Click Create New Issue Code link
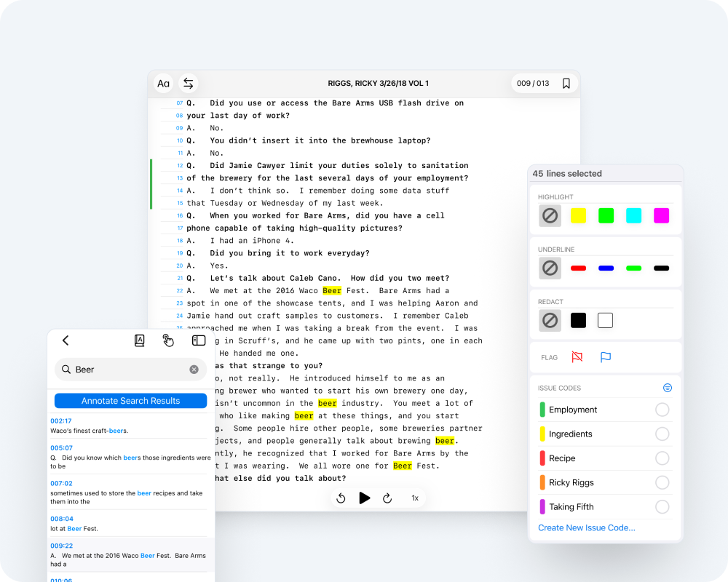 pos(586,527)
